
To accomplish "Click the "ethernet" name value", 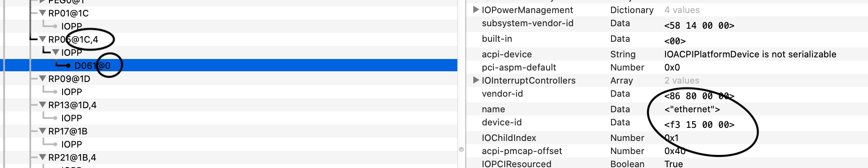I will 692,109.
